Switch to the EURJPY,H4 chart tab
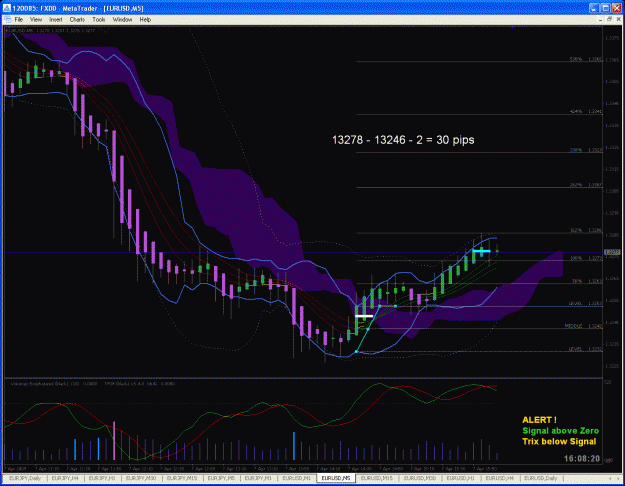The height and width of the screenshot is (486, 625). (64, 478)
